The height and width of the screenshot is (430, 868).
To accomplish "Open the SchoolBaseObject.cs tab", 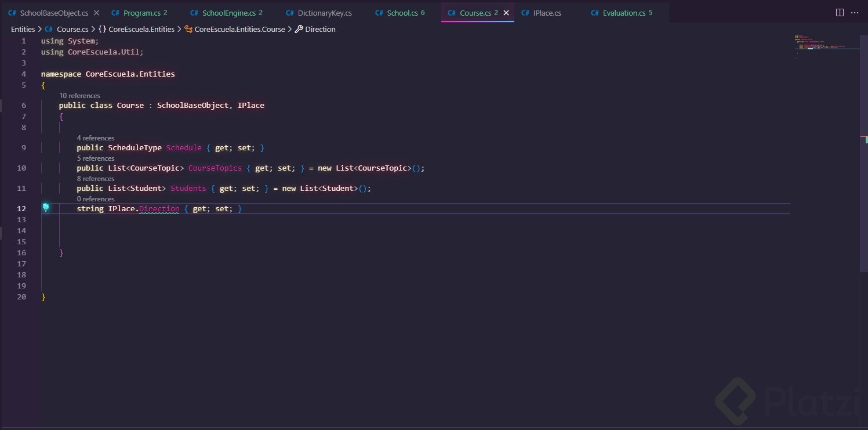I will (53, 13).
